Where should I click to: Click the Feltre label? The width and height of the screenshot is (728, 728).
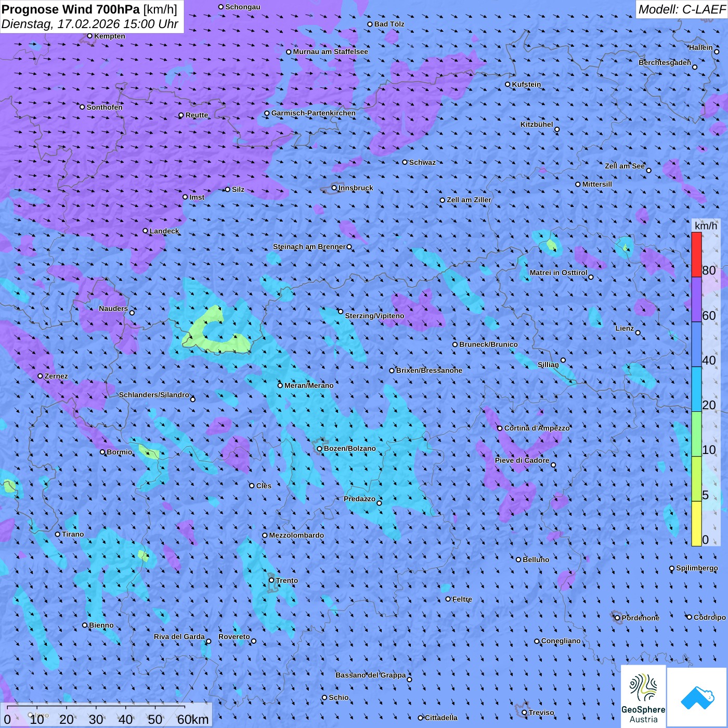point(462,599)
